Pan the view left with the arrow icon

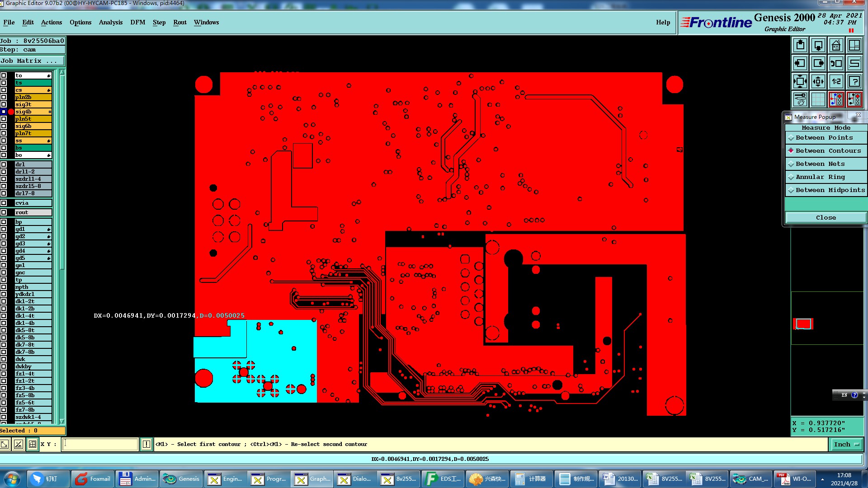(x=800, y=63)
